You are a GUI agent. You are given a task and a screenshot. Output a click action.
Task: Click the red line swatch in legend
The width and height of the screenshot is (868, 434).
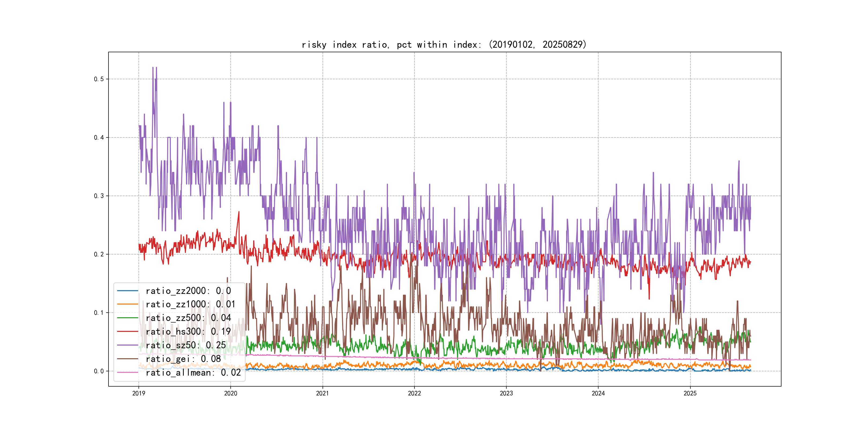(x=128, y=331)
